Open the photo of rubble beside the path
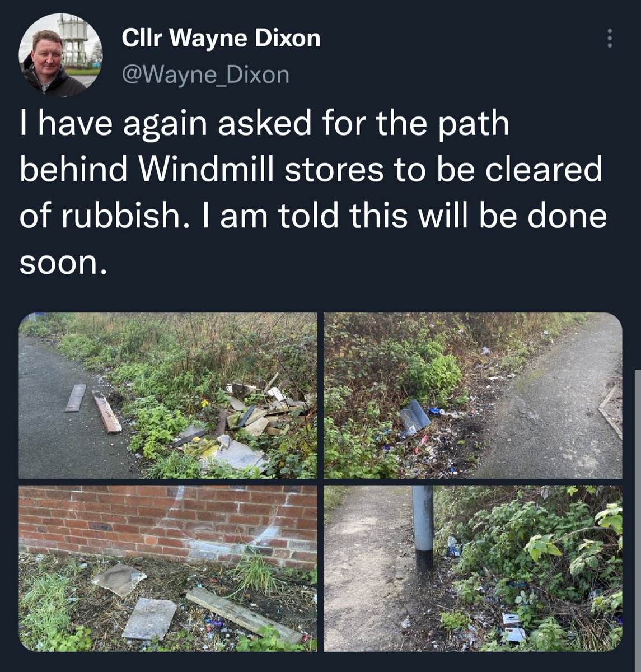 click(x=168, y=395)
